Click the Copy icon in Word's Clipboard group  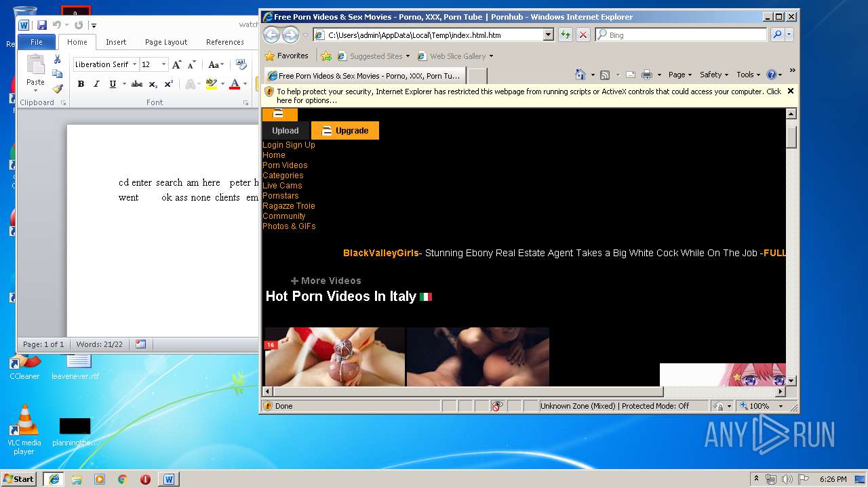click(57, 74)
